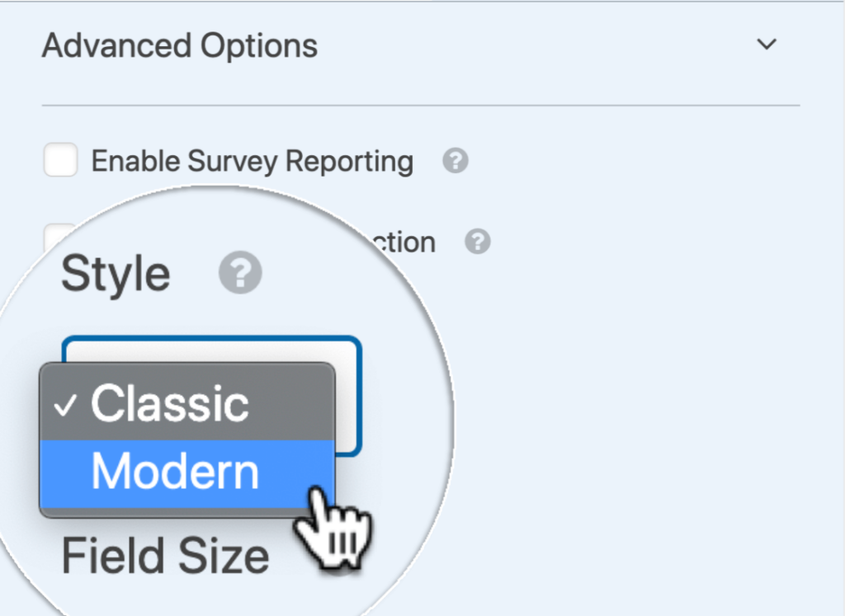View help for the option ending in 'ction'
Screen dimensions: 845x616
(477, 242)
